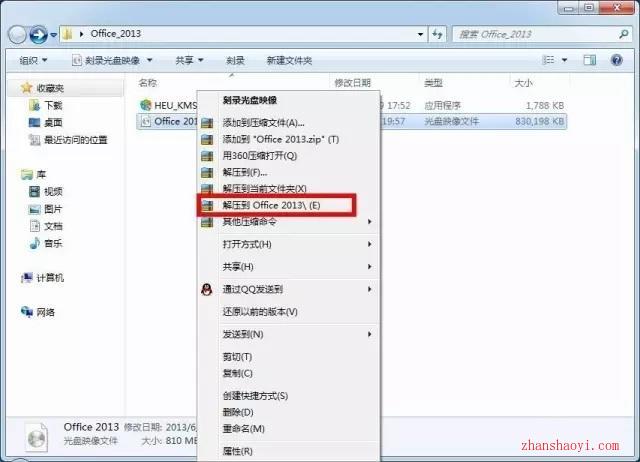Open 视频 library in sidebar
The image size is (640, 462).
(x=53, y=191)
